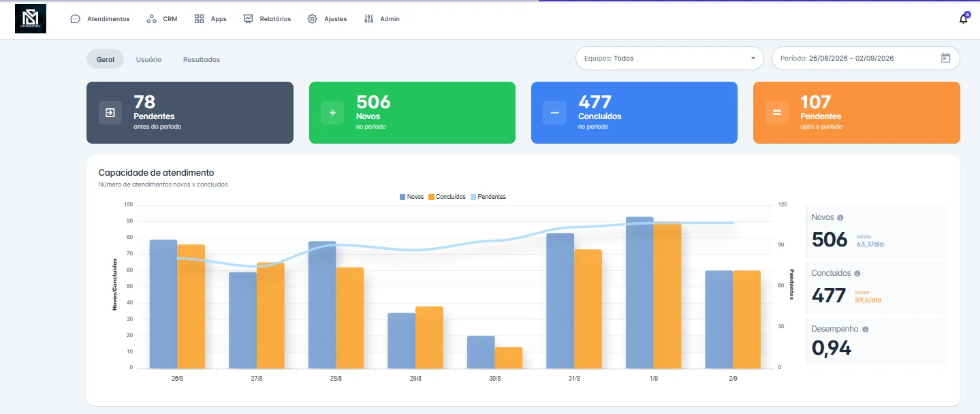Toggle the Pendentes series in the chart legend
Screen dimensions: 980x414
pyautogui.click(x=488, y=197)
